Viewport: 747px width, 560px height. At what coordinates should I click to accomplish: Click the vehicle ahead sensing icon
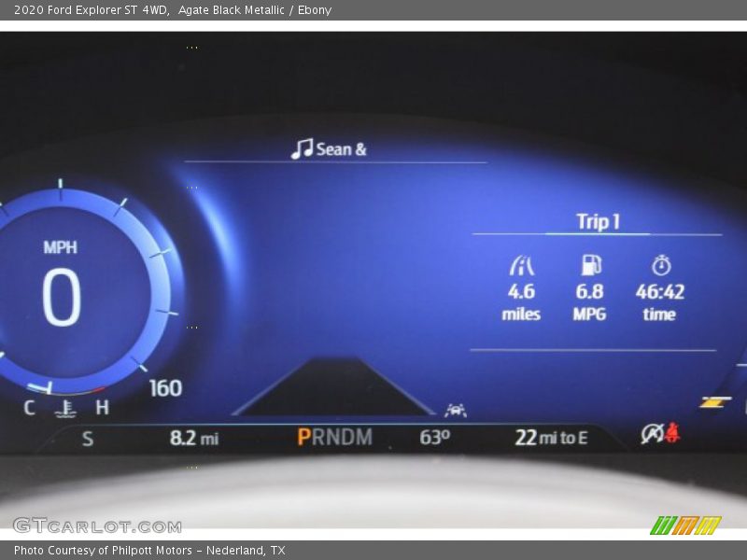coord(456,410)
